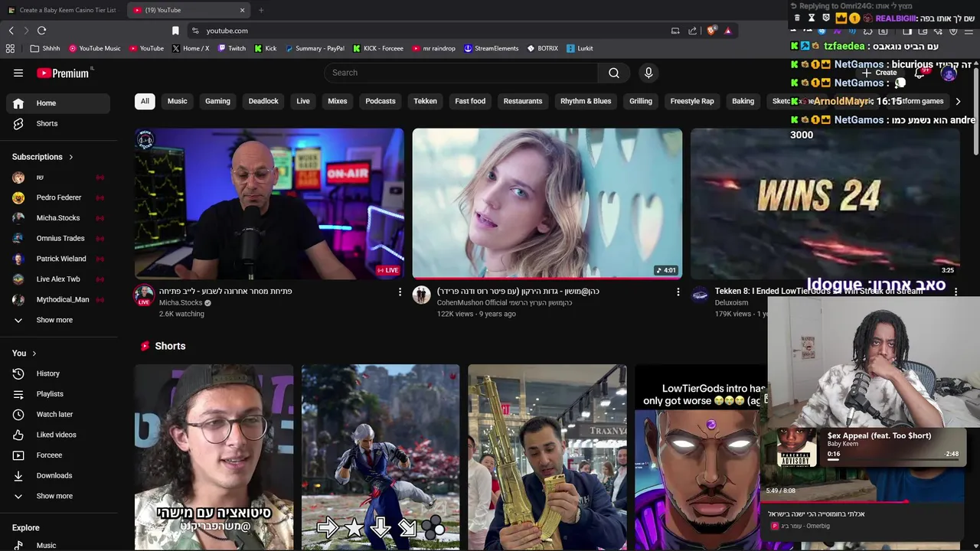
Task: Switch to the Baby Keem Casino Tier List tab
Action: pos(63,10)
